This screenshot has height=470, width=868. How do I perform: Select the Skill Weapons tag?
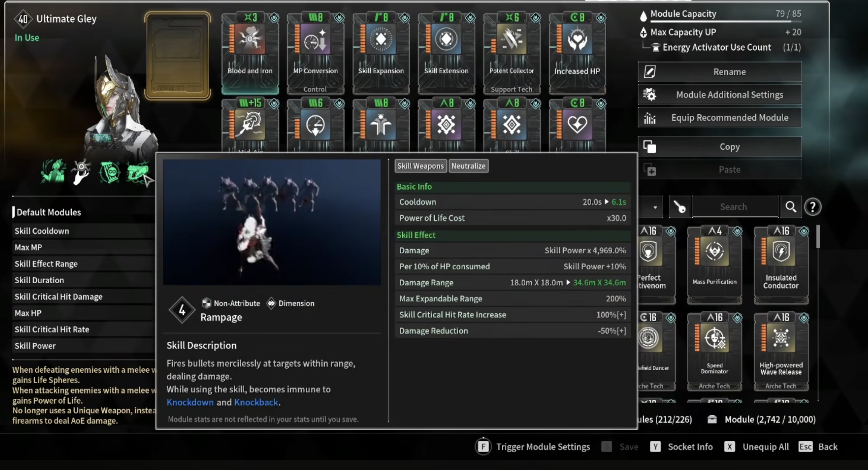420,166
